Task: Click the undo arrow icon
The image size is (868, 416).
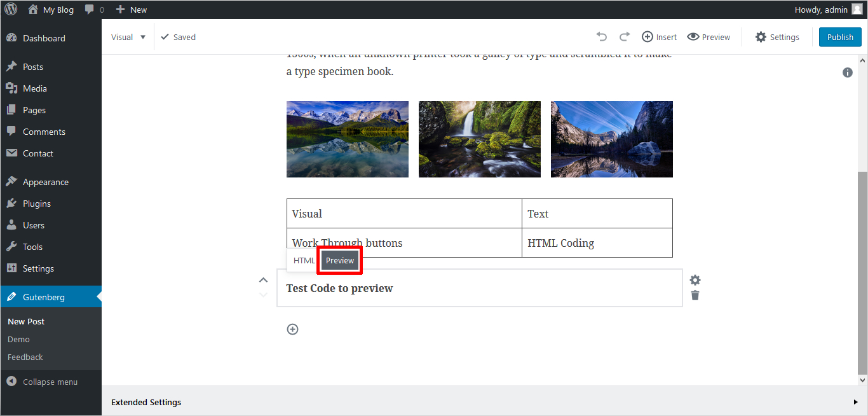Action: point(602,37)
